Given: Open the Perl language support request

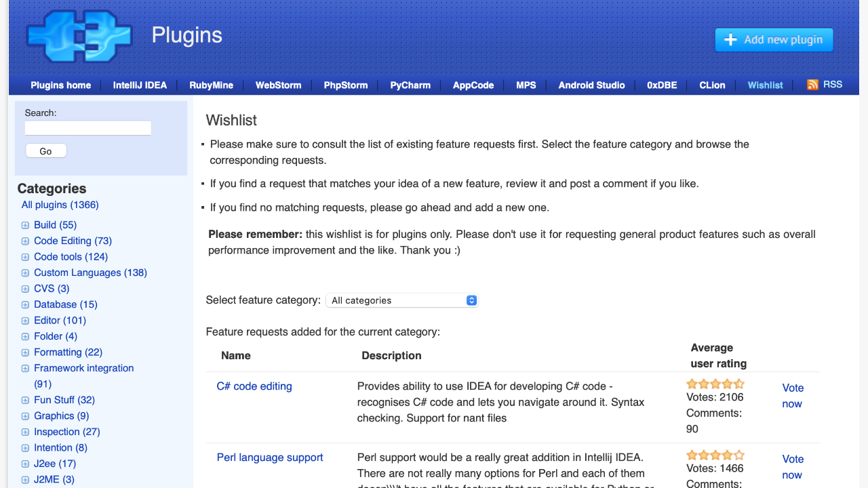Looking at the screenshot, I should coord(270,457).
